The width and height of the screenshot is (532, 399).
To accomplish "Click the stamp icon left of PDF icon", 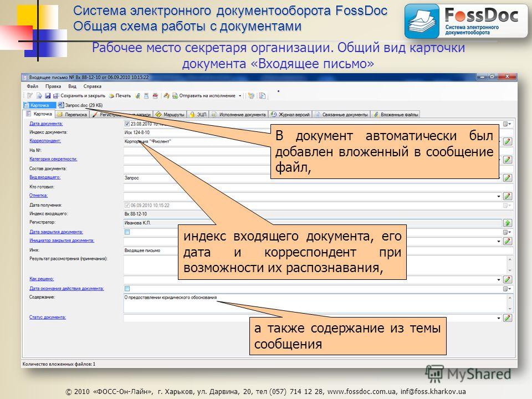I will coord(146,96).
